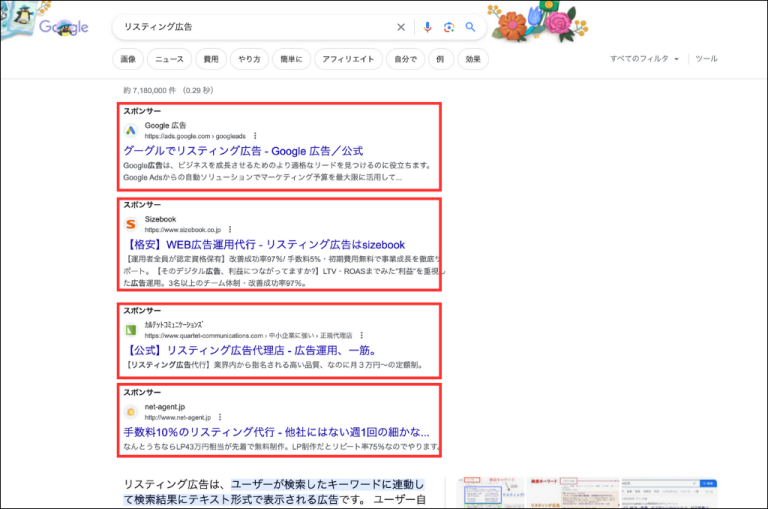The image size is (768, 509).
Task: Open third featured snippet thumbnail image
Action: click(670, 492)
